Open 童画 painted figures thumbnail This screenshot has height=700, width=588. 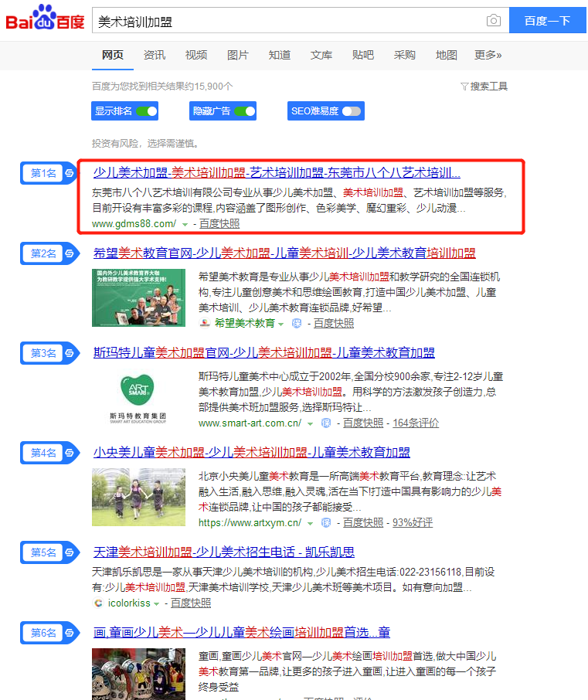coord(138,674)
